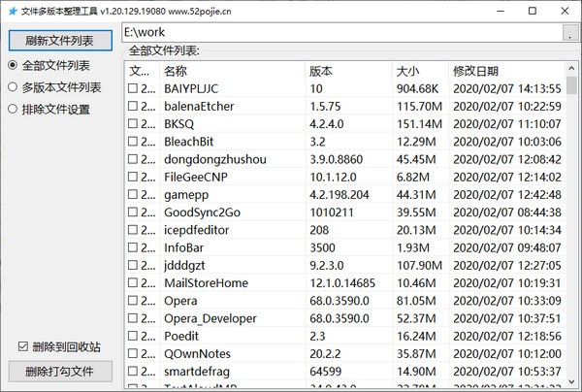Select the BleachBit file name

(x=188, y=142)
